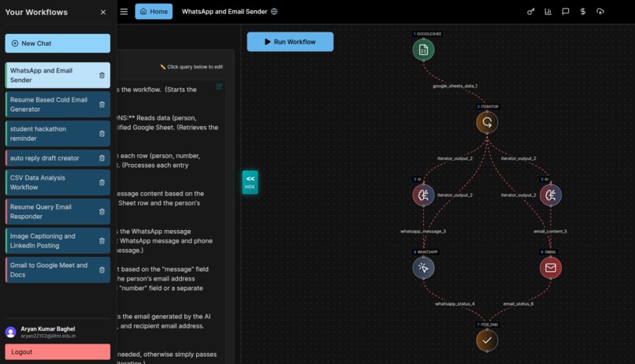Start a New Chat
Image resolution: width=635 pixels, height=364 pixels.
click(58, 43)
